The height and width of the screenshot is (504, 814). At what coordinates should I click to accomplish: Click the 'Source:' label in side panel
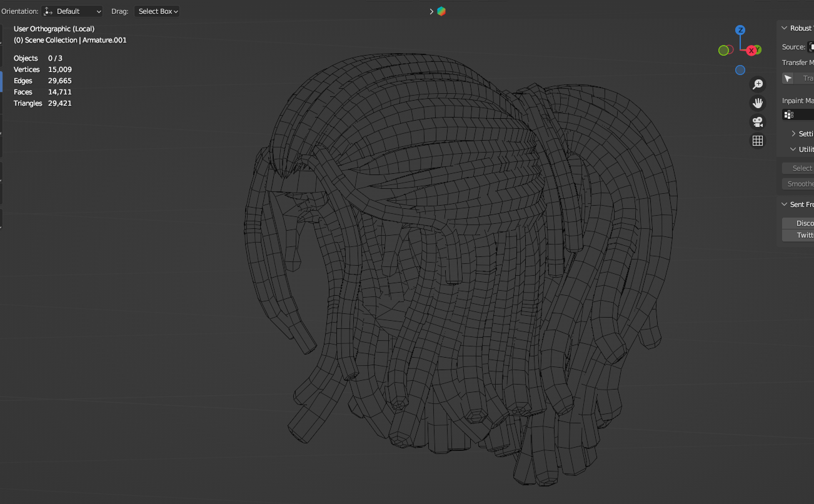point(793,47)
